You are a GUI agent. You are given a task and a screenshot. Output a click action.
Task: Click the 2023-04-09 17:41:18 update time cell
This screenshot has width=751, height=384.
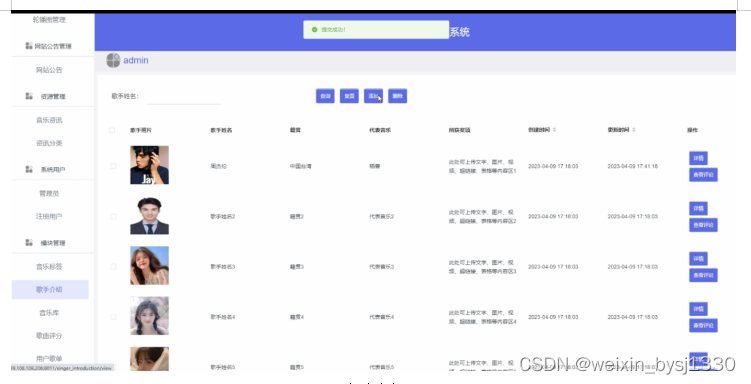coord(633,166)
